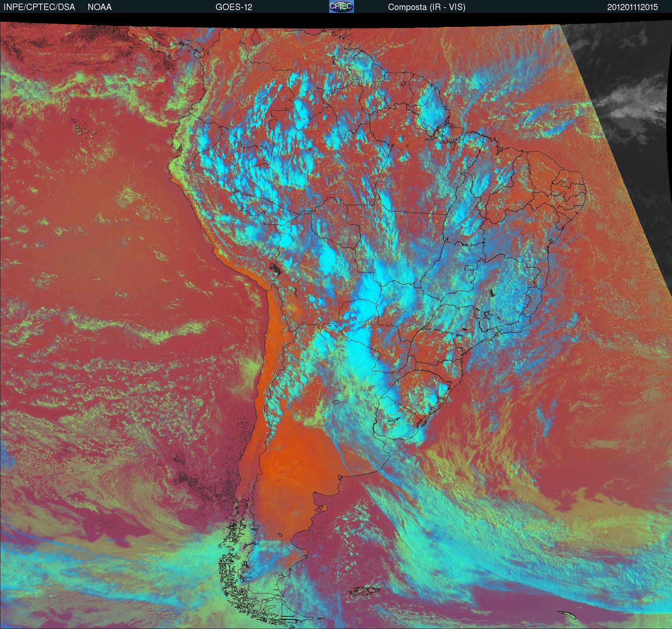Click the Composta (IR - VIS) title

click(x=427, y=7)
